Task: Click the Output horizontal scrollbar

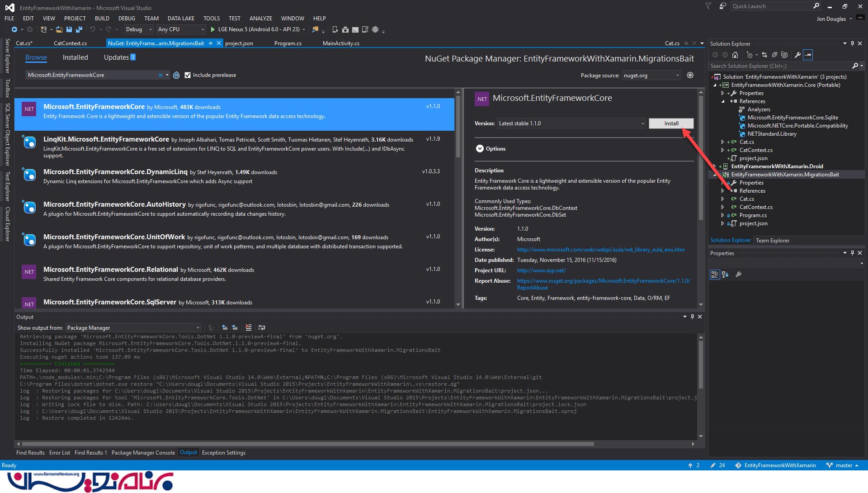Action: pos(307,444)
